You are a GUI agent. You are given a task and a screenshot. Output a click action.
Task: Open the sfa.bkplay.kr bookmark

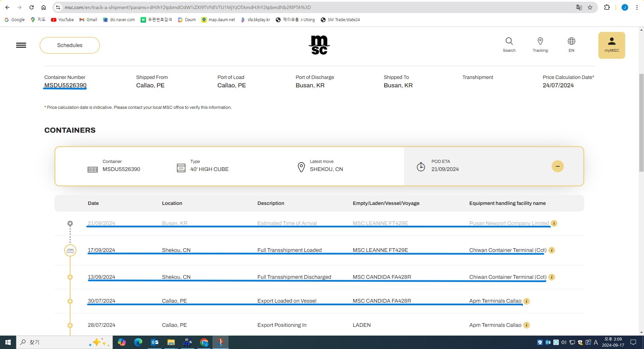(255, 20)
